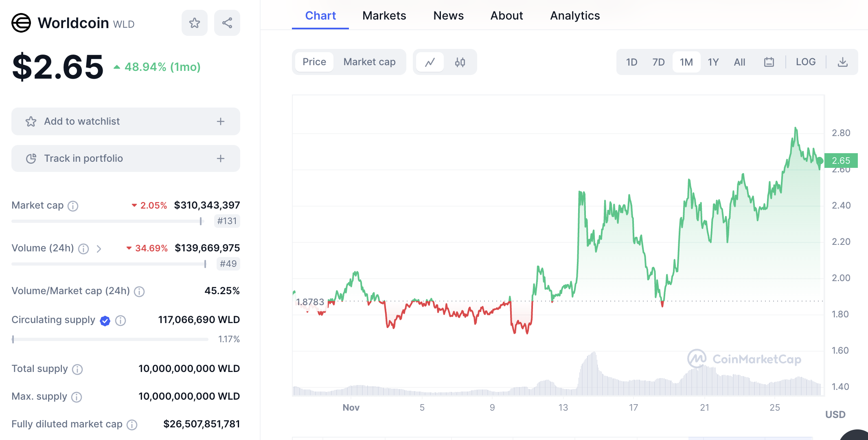Expand the Volume (24h) details chevron

pos(99,249)
